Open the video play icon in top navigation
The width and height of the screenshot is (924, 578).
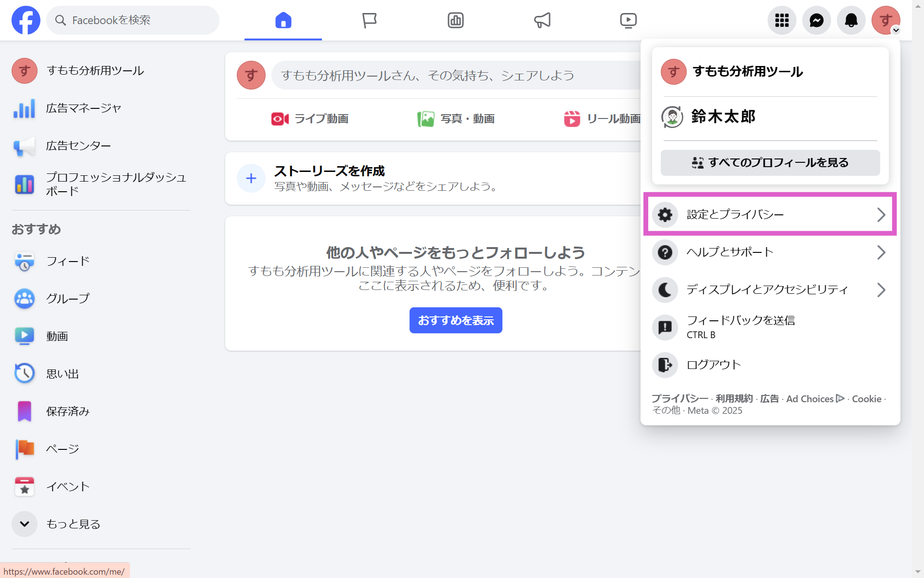click(x=628, y=20)
